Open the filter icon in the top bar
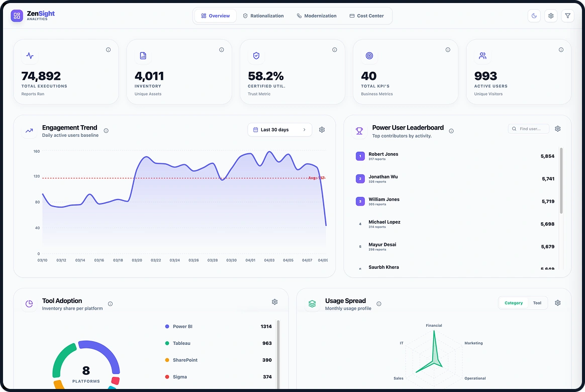585x392 pixels. point(568,16)
